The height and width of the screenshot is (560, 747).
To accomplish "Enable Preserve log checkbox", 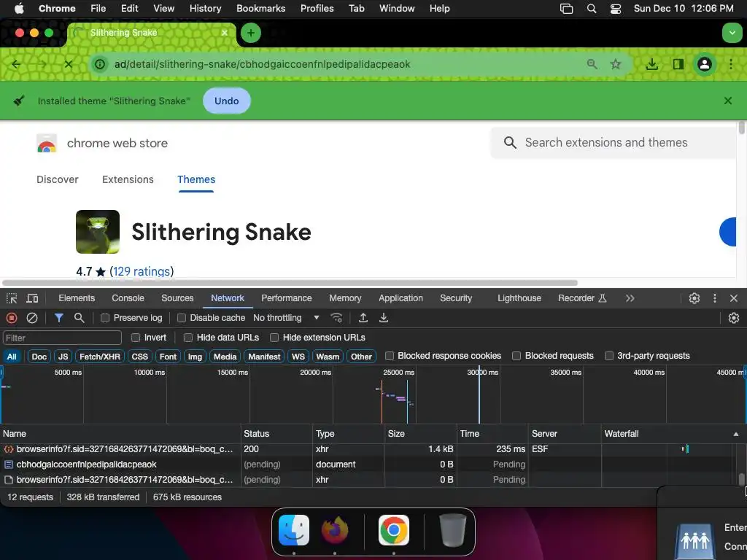I will [x=105, y=318].
